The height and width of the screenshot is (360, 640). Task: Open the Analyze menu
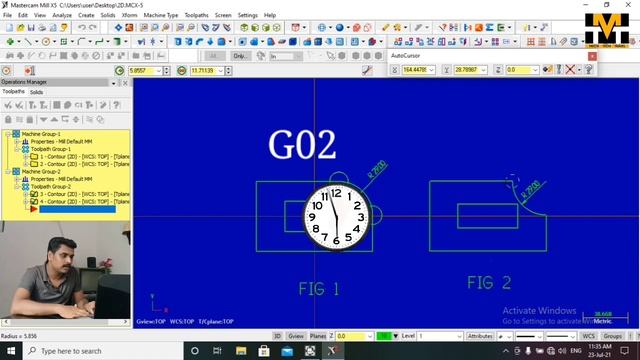tap(62, 15)
